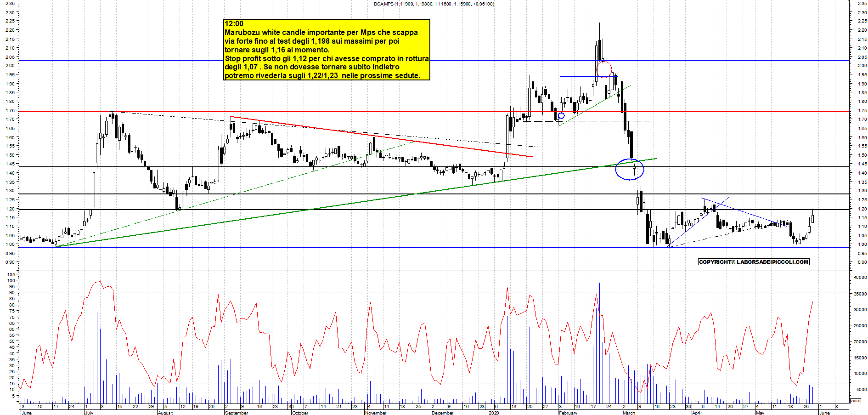868x415 pixels.
Task: Click the small blue circle in early February
Action: 561,115
